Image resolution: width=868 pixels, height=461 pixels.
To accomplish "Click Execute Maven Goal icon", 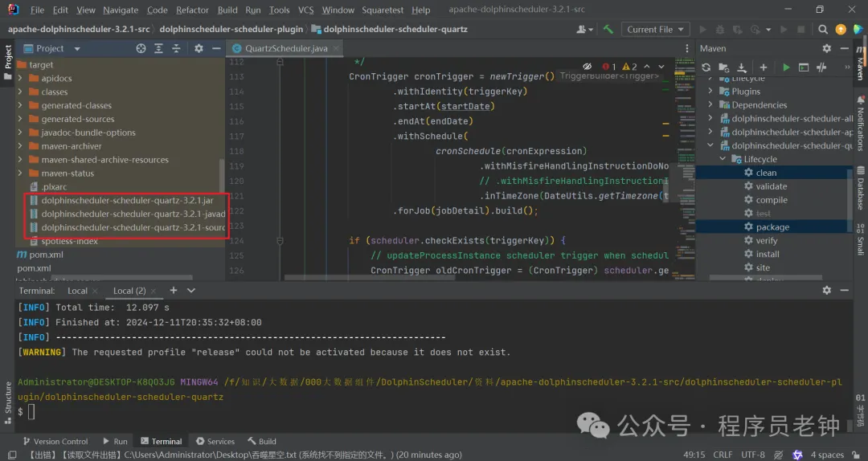I will click(804, 67).
